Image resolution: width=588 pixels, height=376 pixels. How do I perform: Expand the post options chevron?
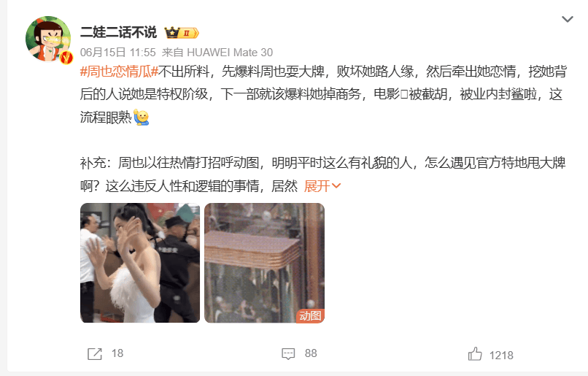tap(568, 19)
